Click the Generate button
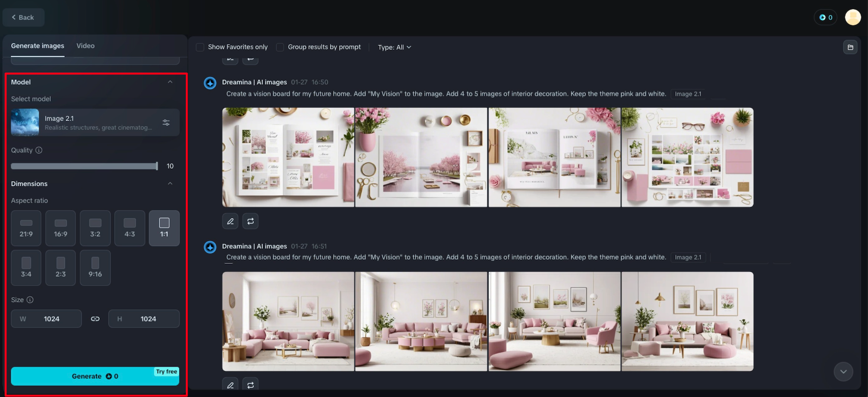This screenshot has width=868, height=397. point(95,376)
